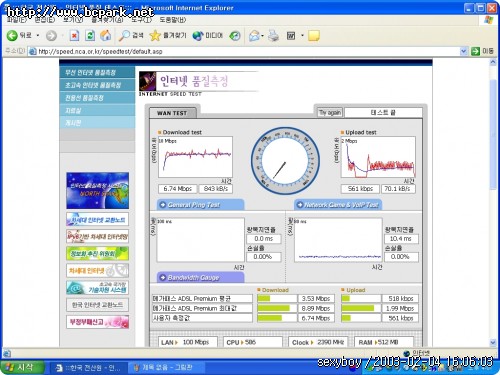Screen dimensions: 500x375
Task: Open the Edit menu
Action: pyautogui.click(x=45, y=20)
